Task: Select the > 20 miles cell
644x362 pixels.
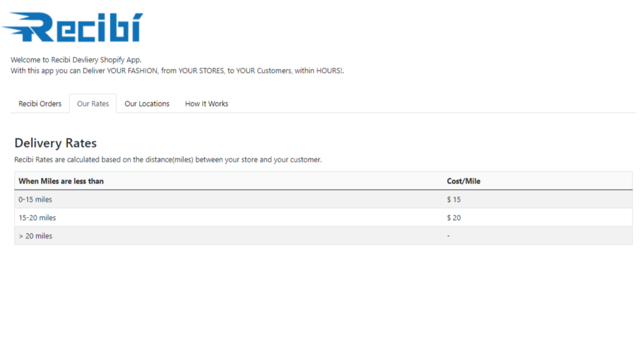Action: [35, 236]
